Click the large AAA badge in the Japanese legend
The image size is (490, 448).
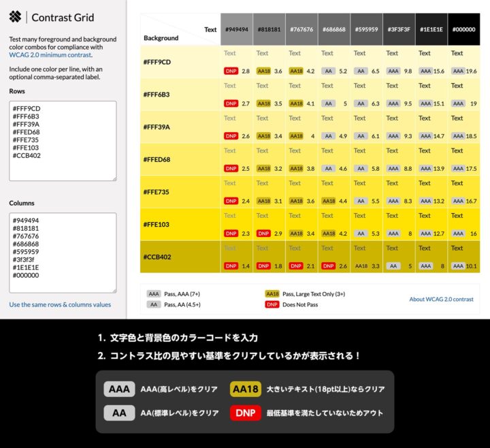point(119,389)
